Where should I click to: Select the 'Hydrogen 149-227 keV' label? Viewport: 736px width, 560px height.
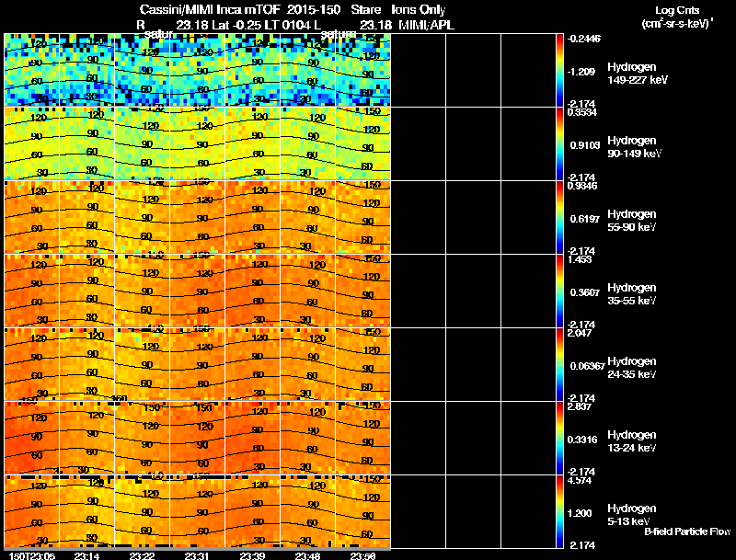pyautogui.click(x=638, y=74)
